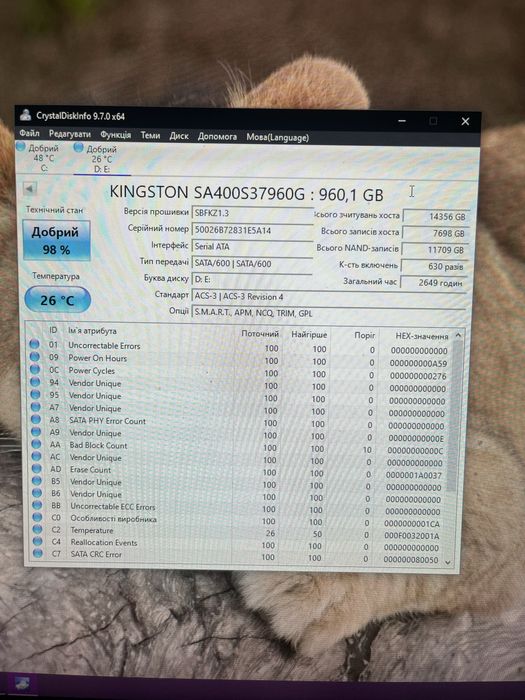This screenshot has width=525, height=700.
Task: Click status icon of Power Cycles row
Action: 35,369
